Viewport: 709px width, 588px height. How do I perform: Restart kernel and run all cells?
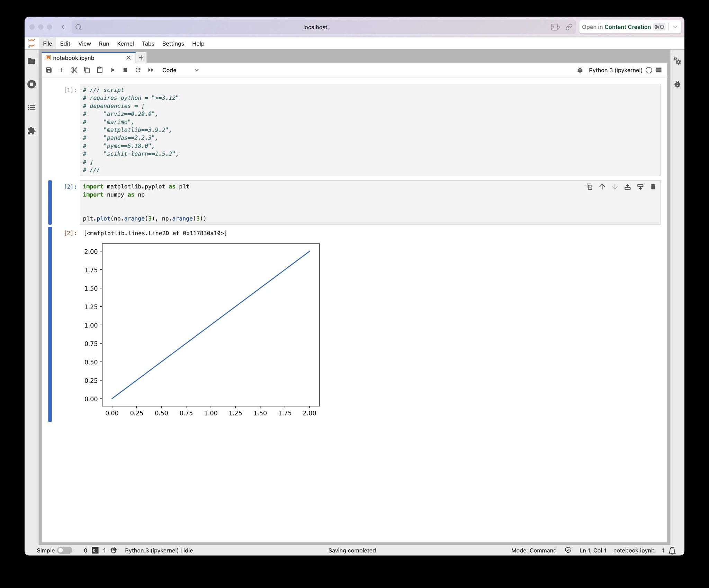coord(151,70)
